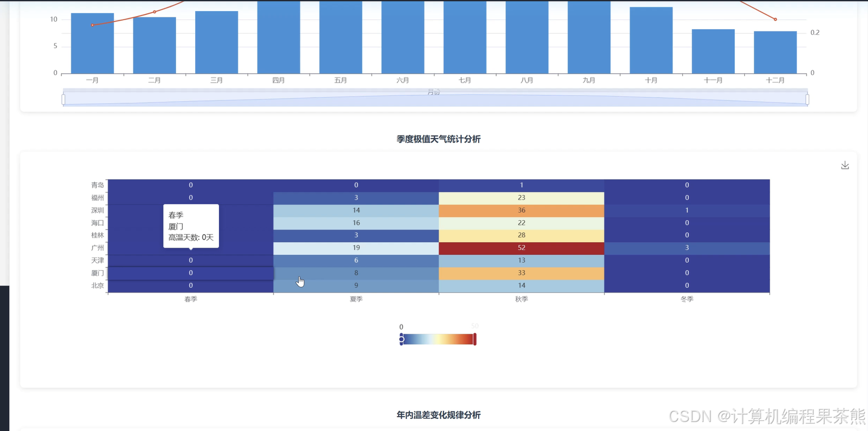Viewport: 868px width, 431px height.
Task: Click the 冬季 x-axis label
Action: 687,299
